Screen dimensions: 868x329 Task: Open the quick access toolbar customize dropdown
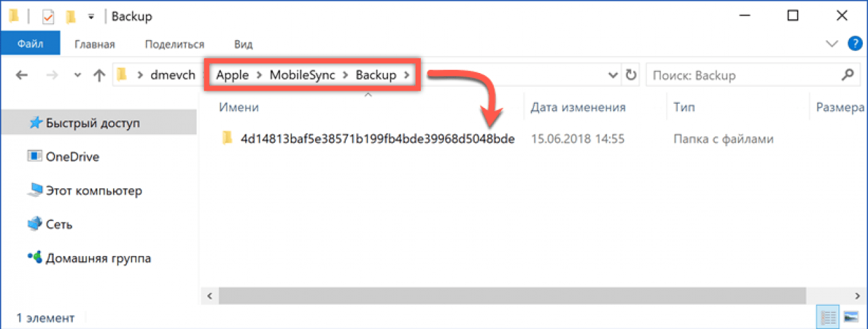pyautogui.click(x=91, y=16)
